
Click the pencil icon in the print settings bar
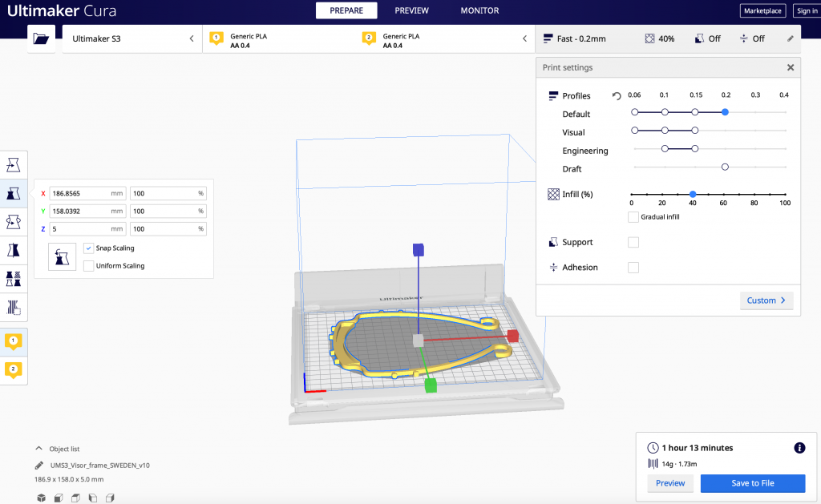790,38
